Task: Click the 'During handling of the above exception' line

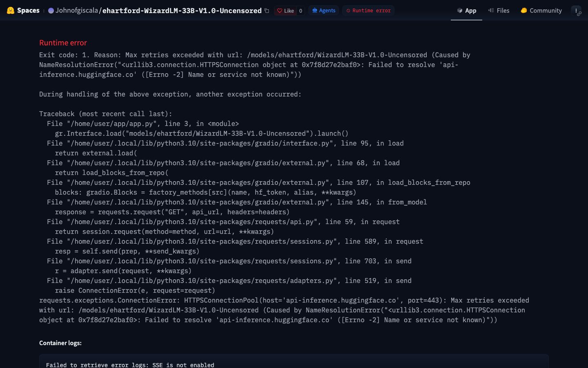Action: pyautogui.click(x=170, y=94)
